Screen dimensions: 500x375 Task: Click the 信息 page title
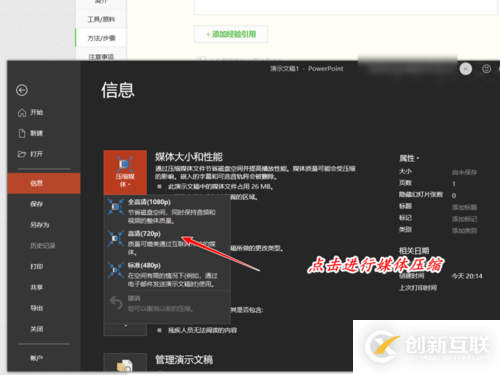click(x=118, y=90)
